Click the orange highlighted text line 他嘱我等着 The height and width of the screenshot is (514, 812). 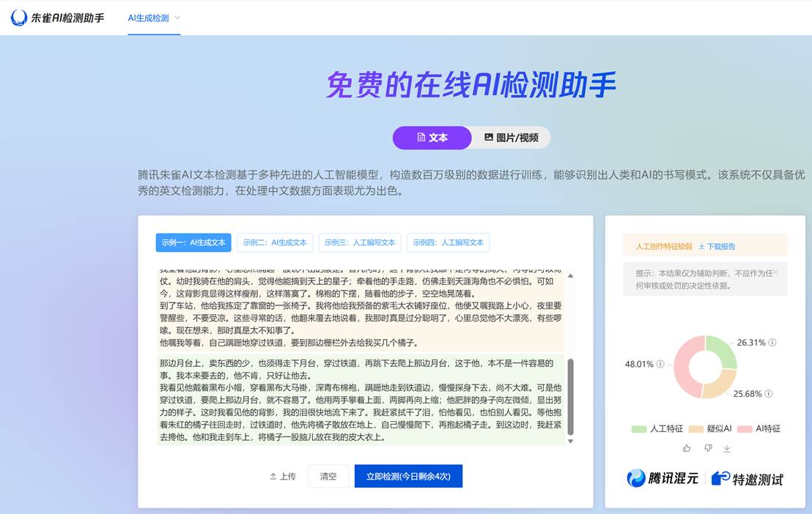click(289, 343)
